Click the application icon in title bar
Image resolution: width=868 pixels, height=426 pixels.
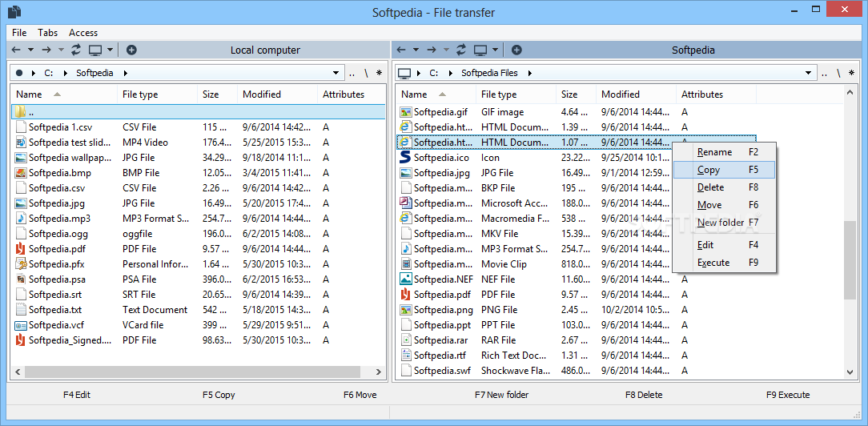[x=14, y=12]
